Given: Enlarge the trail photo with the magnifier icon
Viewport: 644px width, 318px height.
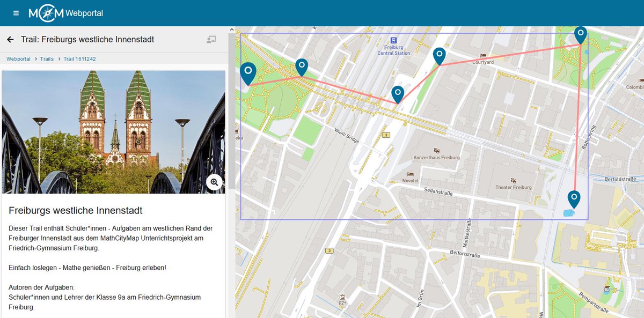Looking at the screenshot, I should (x=214, y=182).
